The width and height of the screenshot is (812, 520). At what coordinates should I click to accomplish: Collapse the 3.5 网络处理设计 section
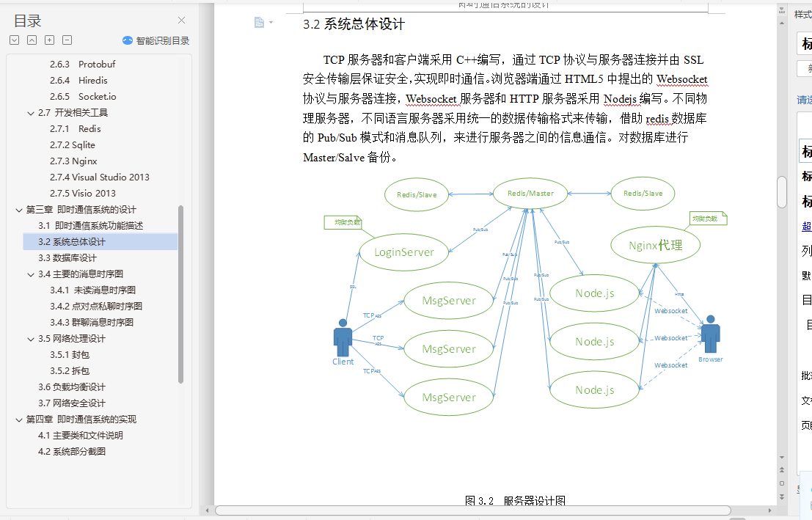point(31,340)
